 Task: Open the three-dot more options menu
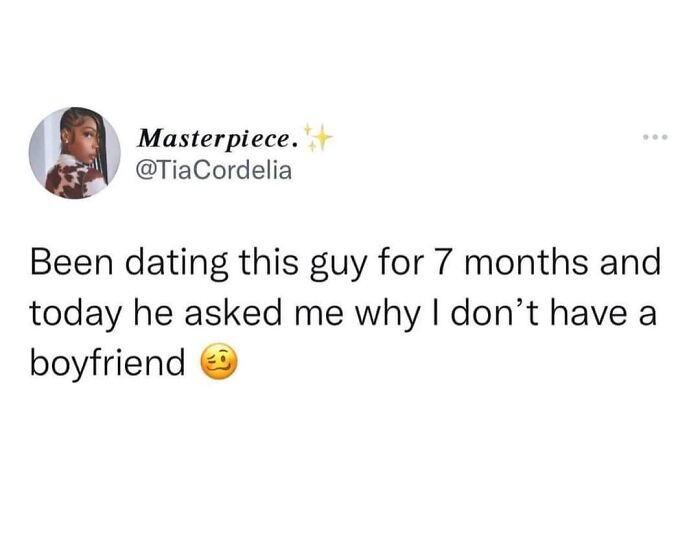(655, 137)
